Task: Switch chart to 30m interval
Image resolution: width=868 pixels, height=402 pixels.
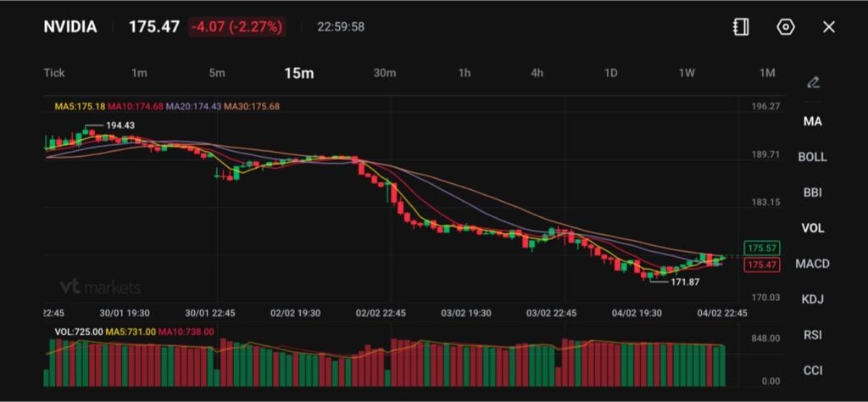Action: 385,73
